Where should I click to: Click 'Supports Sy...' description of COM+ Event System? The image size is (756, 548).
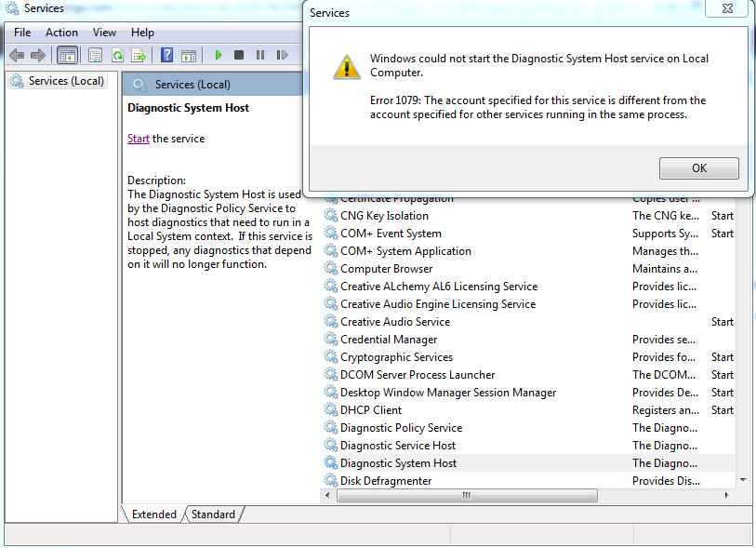click(665, 234)
